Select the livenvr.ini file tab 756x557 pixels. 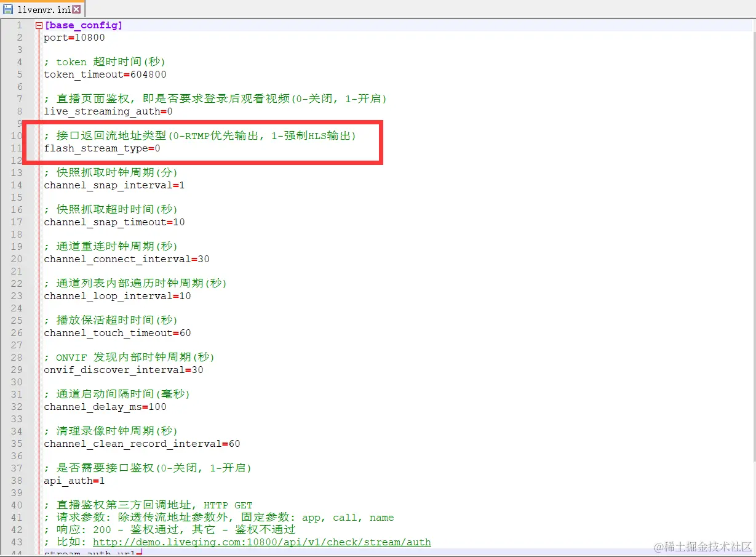tap(42, 9)
